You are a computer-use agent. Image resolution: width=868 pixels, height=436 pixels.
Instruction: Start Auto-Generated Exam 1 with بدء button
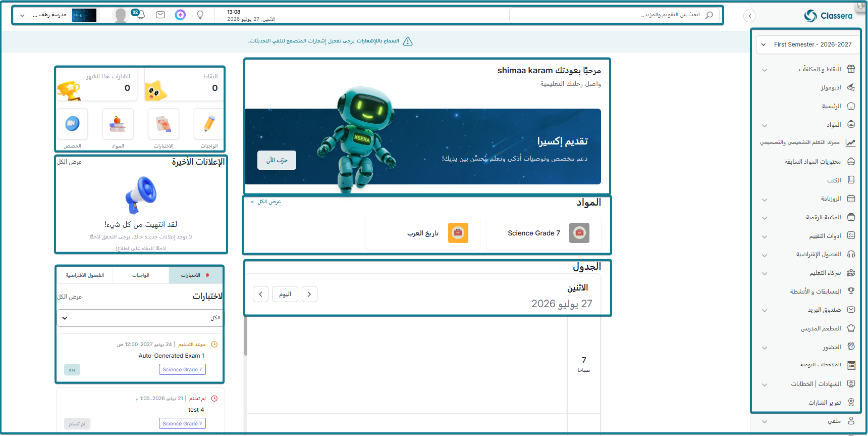(72, 370)
